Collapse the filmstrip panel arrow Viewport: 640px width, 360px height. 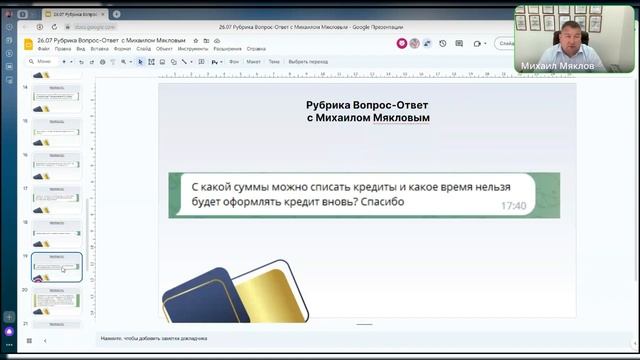45,340
